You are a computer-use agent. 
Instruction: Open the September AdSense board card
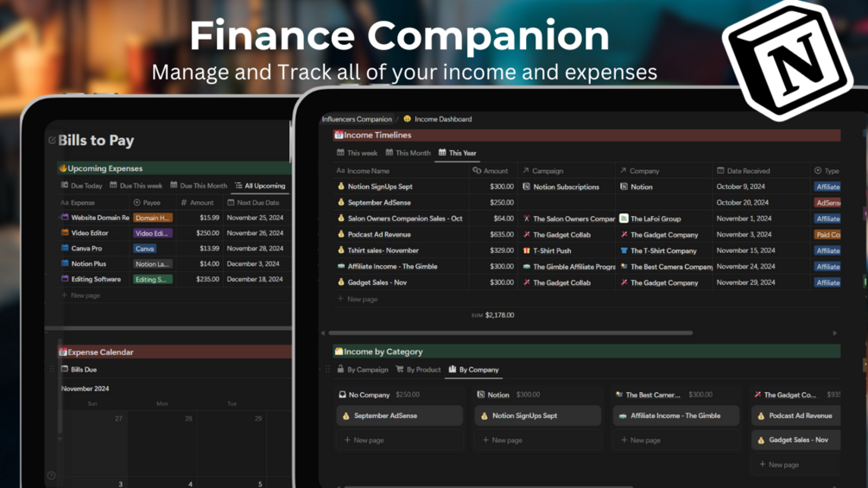point(399,415)
